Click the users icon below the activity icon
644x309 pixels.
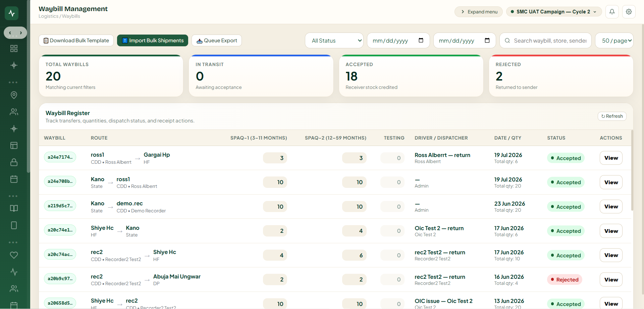click(14, 289)
